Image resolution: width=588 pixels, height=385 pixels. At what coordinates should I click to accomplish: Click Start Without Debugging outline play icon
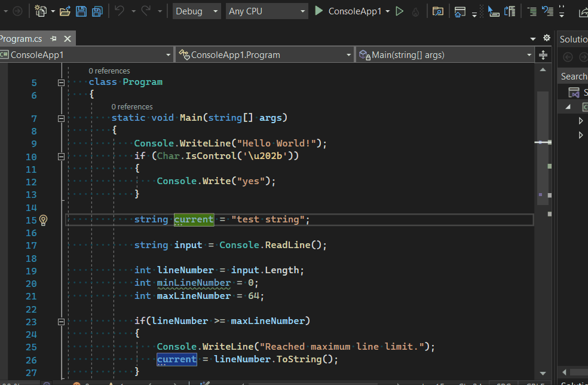click(400, 11)
